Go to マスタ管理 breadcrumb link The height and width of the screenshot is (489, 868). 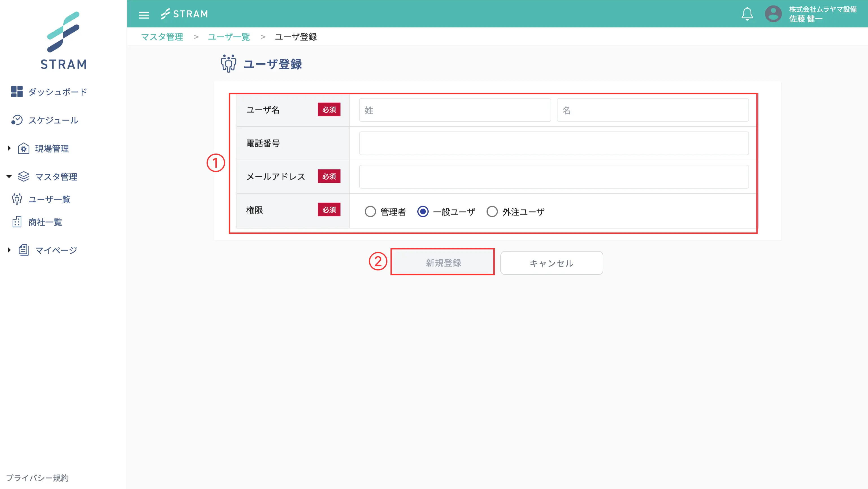pos(162,37)
